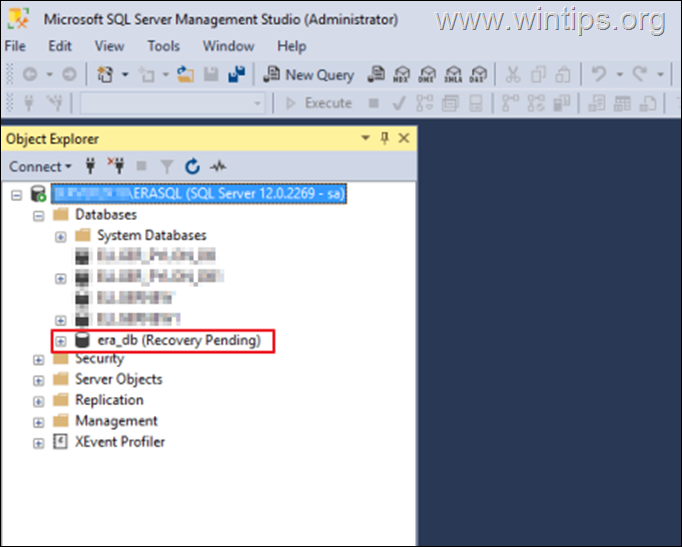Open the Edit menu

[x=60, y=46]
